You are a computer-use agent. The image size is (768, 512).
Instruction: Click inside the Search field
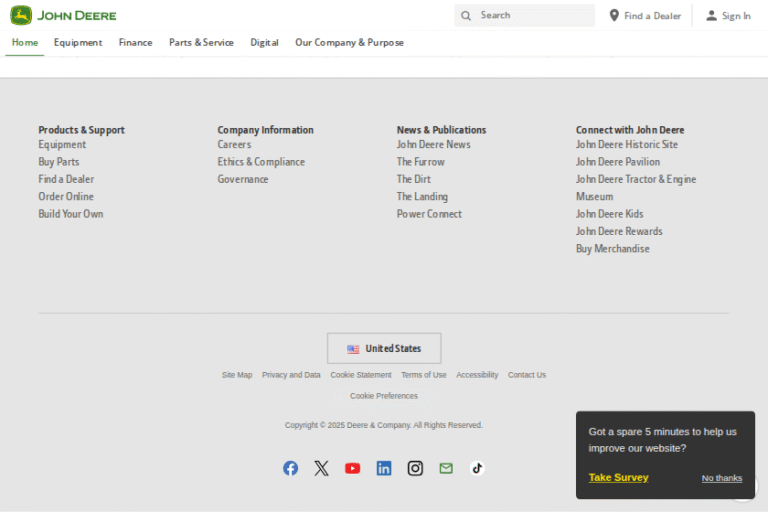(530, 15)
